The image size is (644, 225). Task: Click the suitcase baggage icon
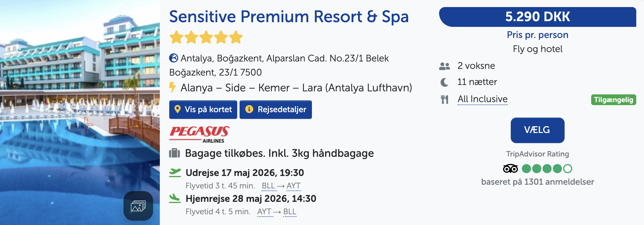tap(174, 153)
